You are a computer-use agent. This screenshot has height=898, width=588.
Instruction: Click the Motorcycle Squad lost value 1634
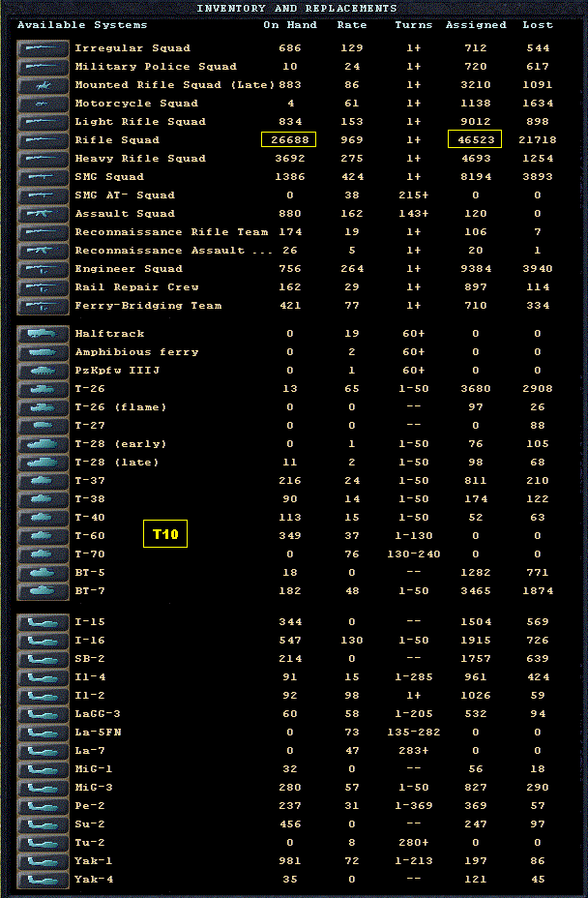pyautogui.click(x=538, y=104)
